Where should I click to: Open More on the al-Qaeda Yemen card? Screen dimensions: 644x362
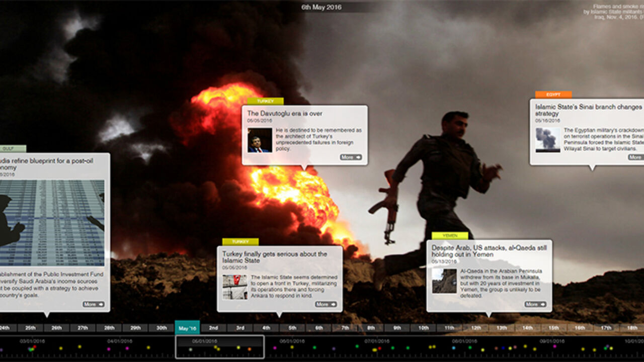point(535,304)
